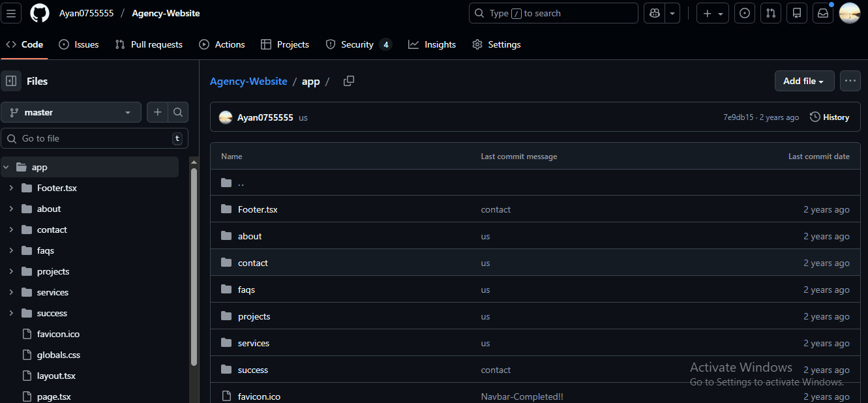The width and height of the screenshot is (868, 403).
Task: Expand the contact folder in file tree
Action: coord(11,230)
